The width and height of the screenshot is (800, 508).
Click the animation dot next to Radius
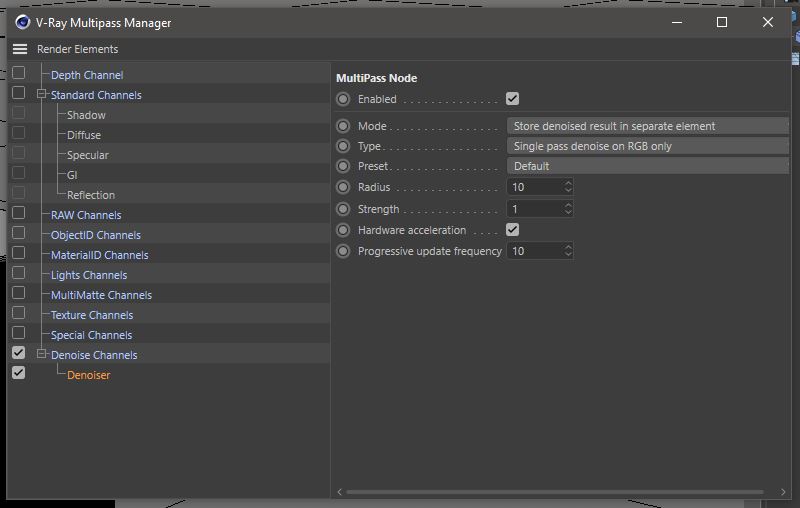pos(343,187)
